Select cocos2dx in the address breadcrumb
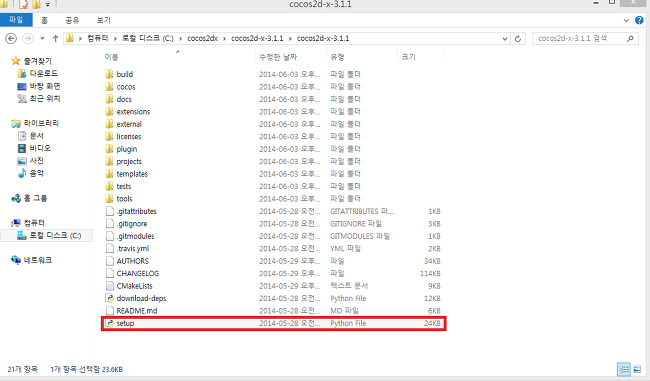This screenshot has width=650, height=381. tap(202, 38)
